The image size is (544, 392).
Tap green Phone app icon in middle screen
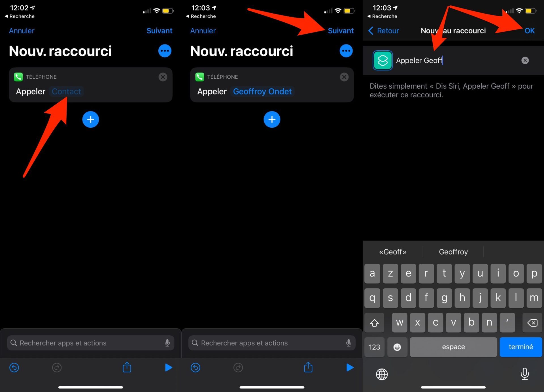200,77
